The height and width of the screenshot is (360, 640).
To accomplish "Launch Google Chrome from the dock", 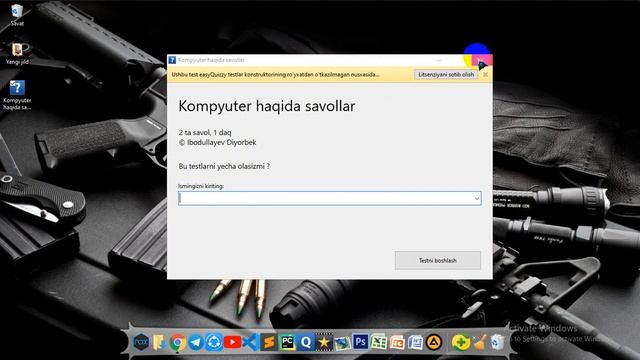I will point(177,342).
